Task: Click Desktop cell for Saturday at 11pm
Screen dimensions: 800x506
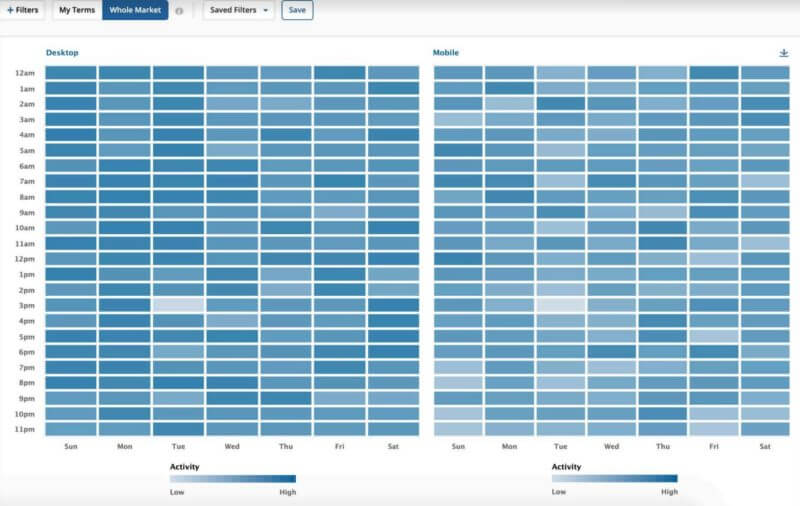Action: (393, 429)
